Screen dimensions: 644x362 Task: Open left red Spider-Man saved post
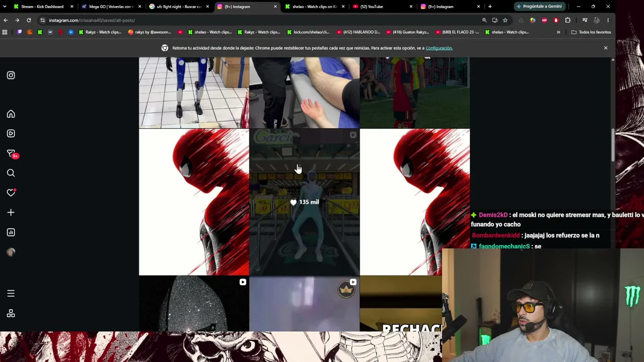(x=194, y=202)
